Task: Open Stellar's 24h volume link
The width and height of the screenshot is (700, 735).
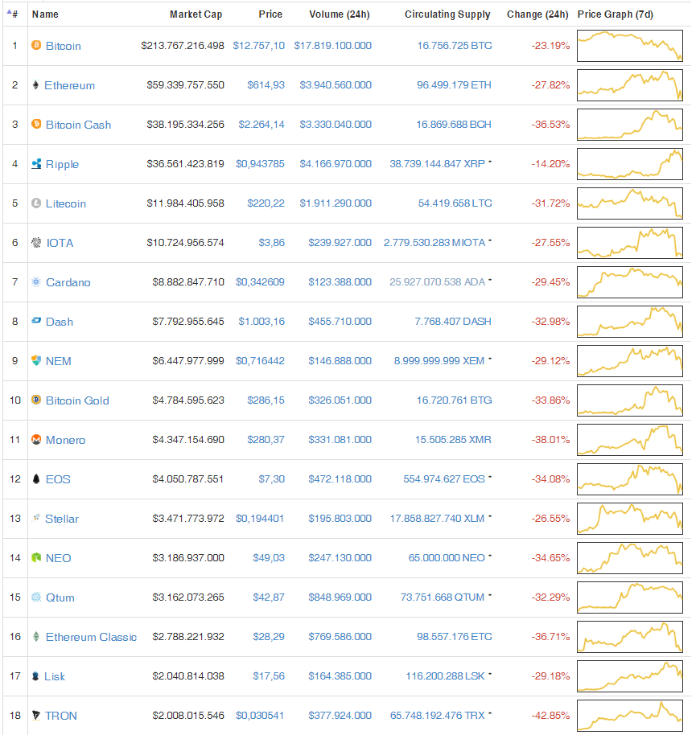Action: [x=340, y=519]
